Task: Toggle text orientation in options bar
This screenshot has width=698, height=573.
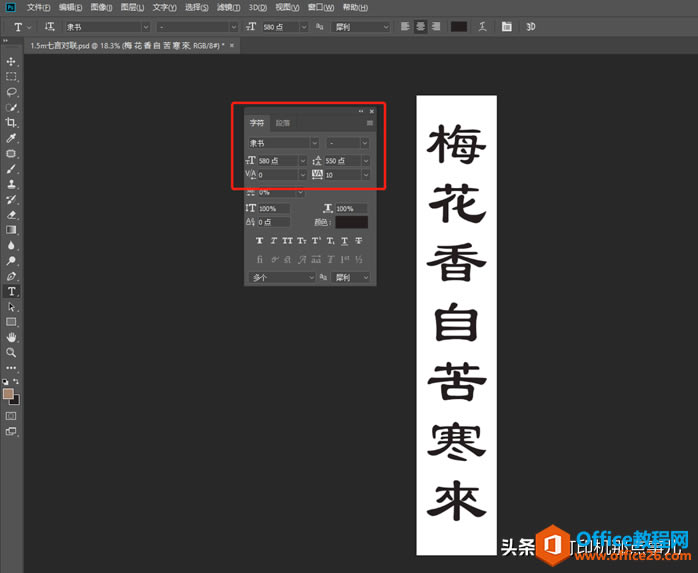Action: [49, 27]
